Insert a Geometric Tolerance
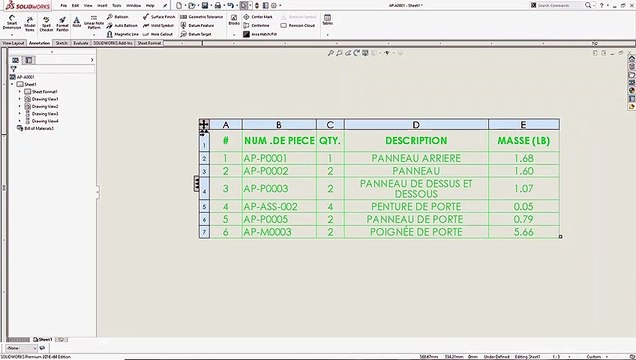 coord(201,17)
